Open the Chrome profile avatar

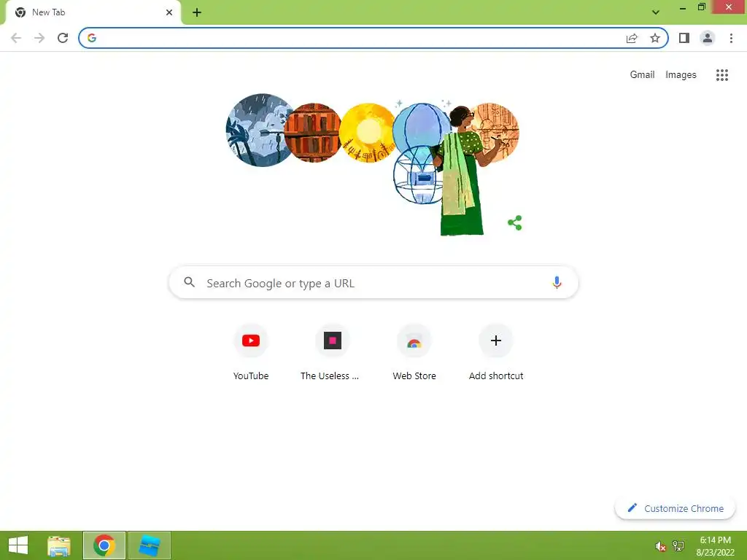[708, 38]
